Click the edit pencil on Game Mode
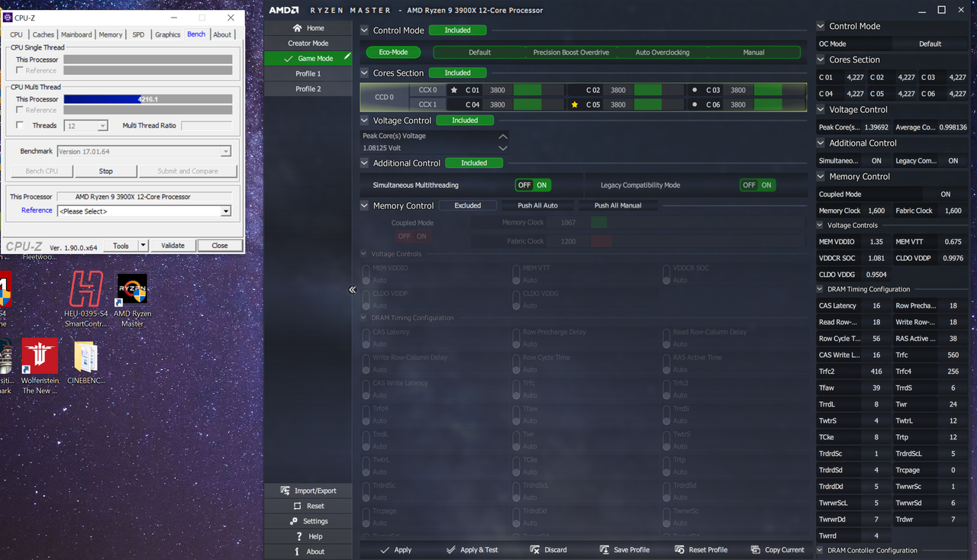 347,57
